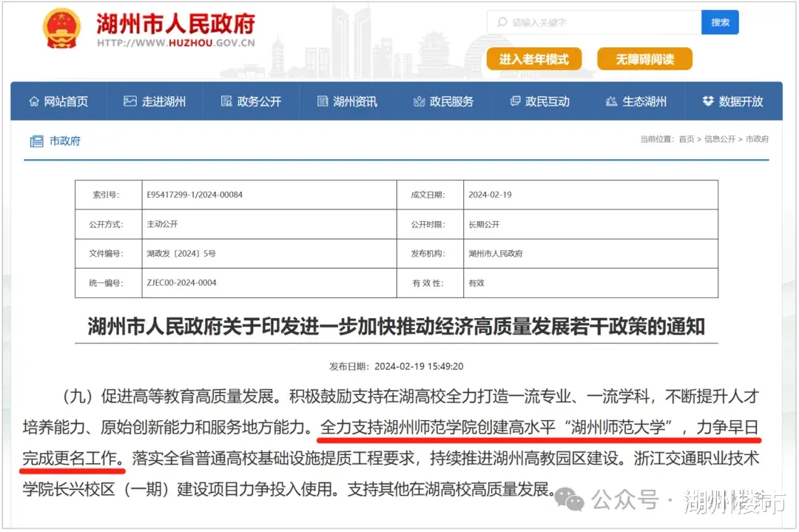Click the underlined 湖州师范大学 sentence
This screenshot has width=799, height=532.
click(x=539, y=427)
